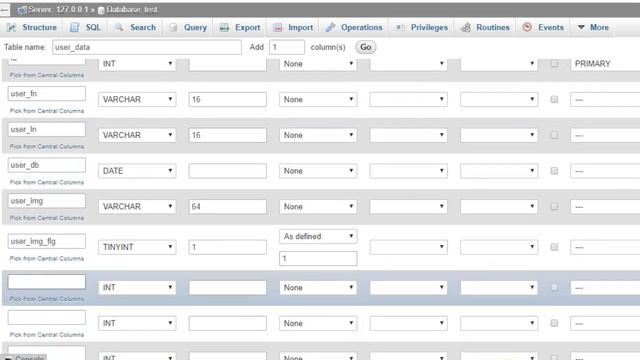Click the length field showing 64
The width and height of the screenshot is (640, 360).
pyautogui.click(x=228, y=207)
